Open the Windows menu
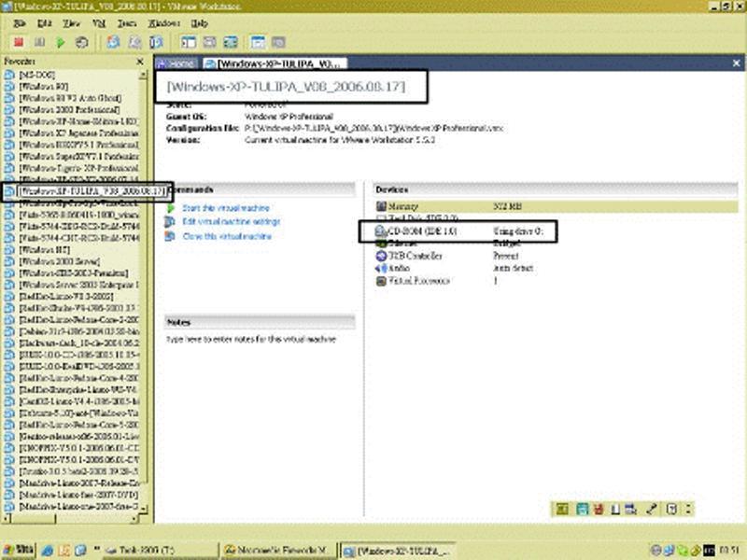Viewport: 747px width, 560px height. coord(164,22)
